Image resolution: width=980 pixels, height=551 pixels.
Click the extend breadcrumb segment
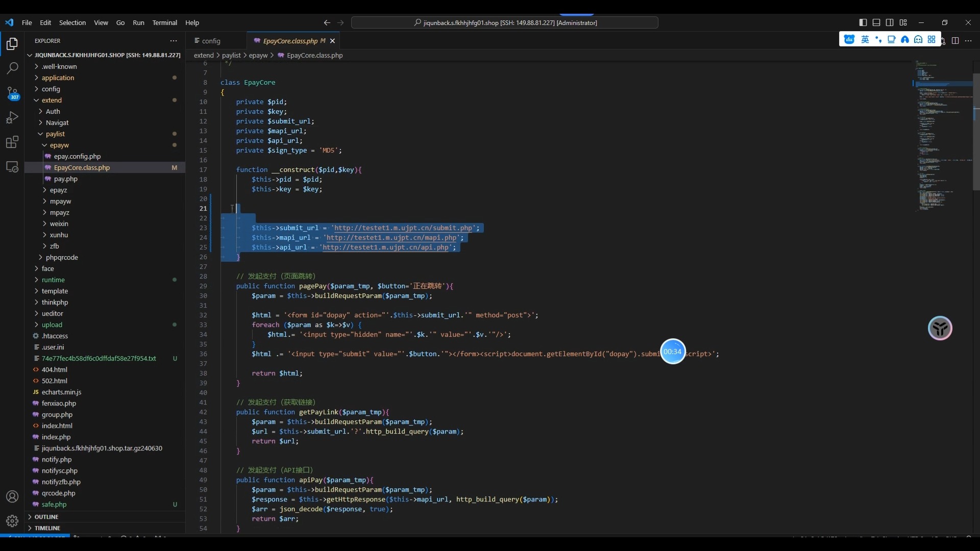point(204,55)
